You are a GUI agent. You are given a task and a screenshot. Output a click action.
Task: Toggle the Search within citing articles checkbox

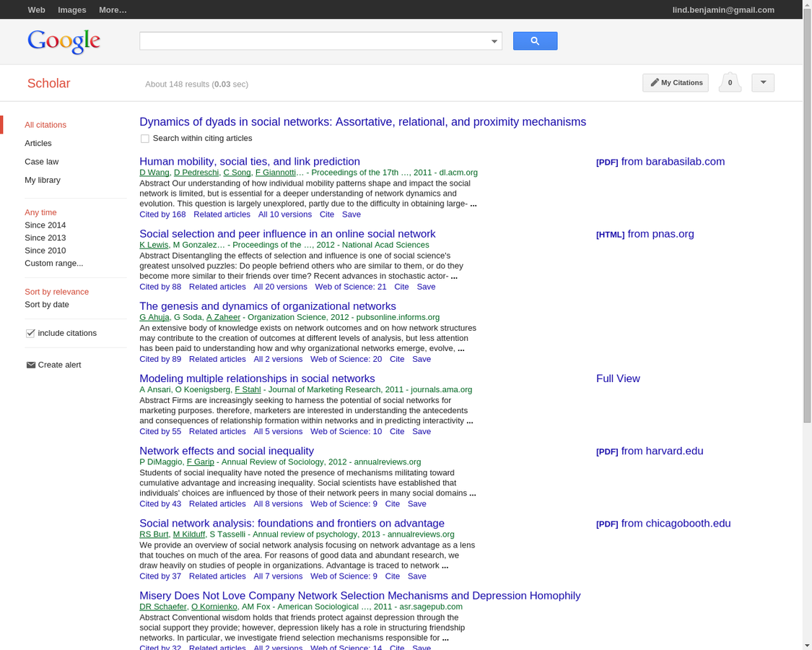(145, 139)
